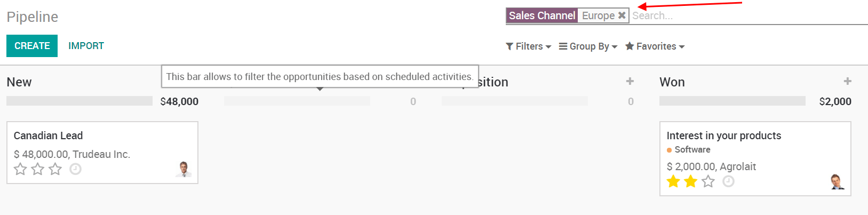Open the Filters dropdown

[528, 46]
